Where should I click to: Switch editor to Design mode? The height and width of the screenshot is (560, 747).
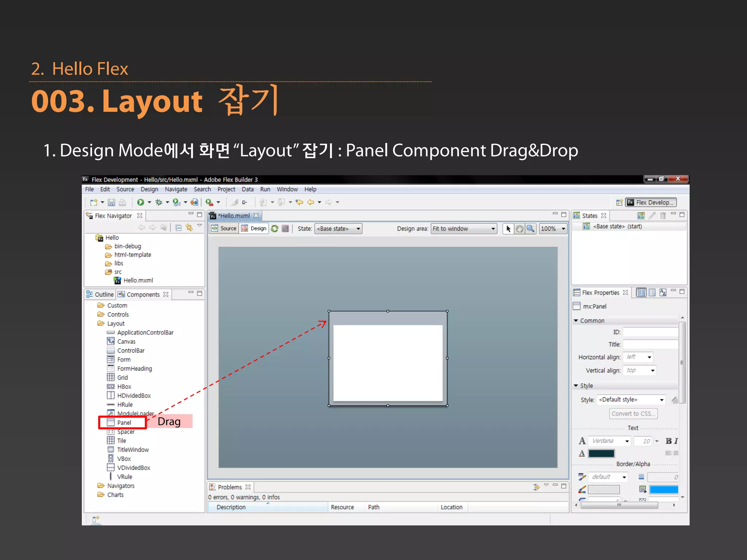[254, 229]
